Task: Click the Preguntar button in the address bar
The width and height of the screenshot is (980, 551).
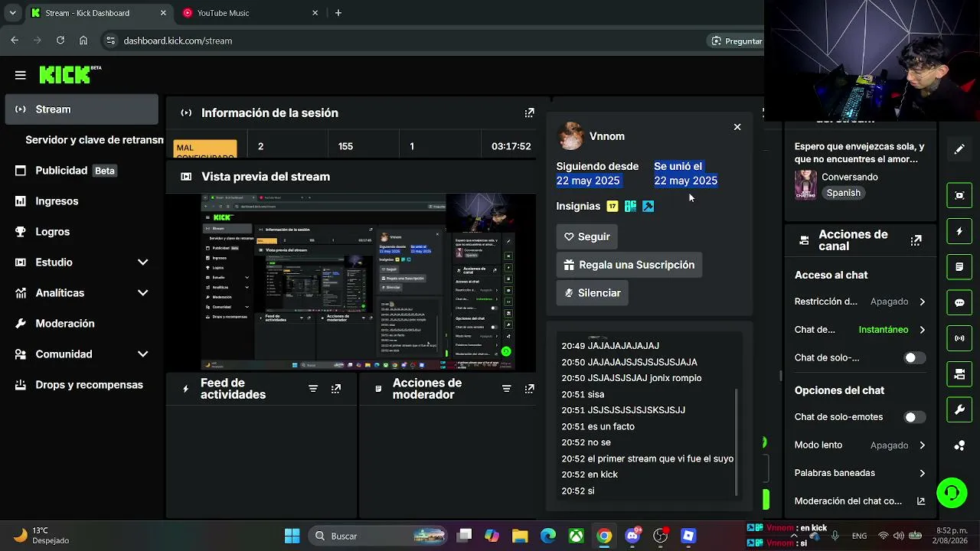Action: click(x=736, y=41)
